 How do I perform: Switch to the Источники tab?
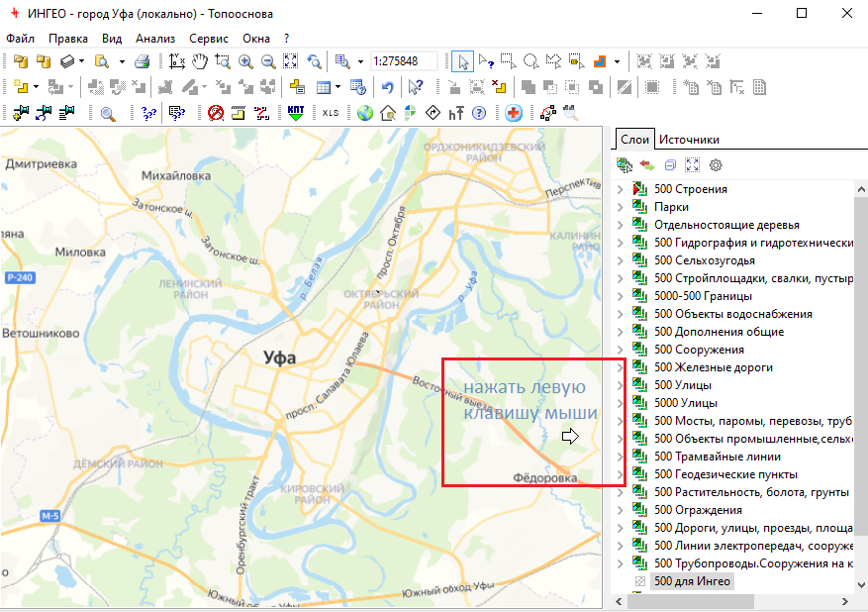[689, 140]
